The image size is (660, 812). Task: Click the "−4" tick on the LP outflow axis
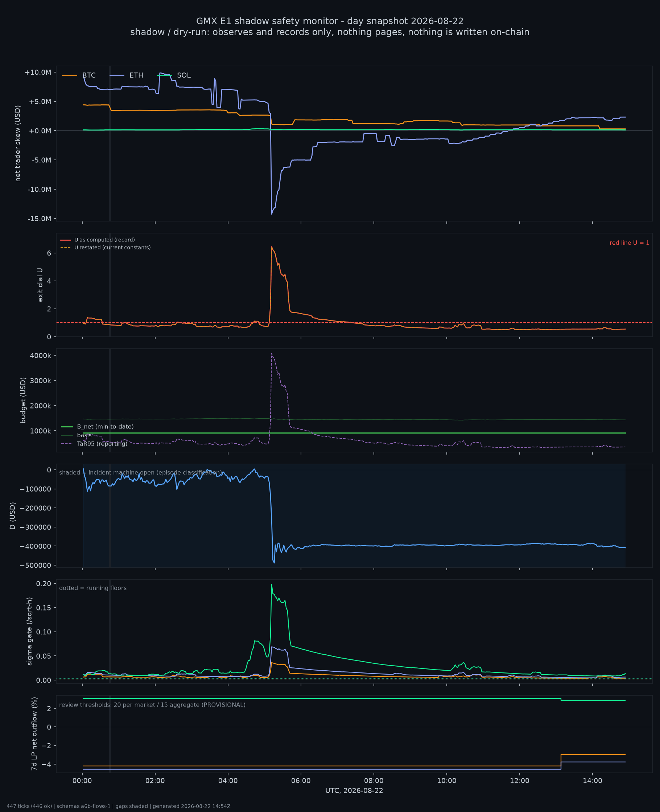tap(46, 765)
